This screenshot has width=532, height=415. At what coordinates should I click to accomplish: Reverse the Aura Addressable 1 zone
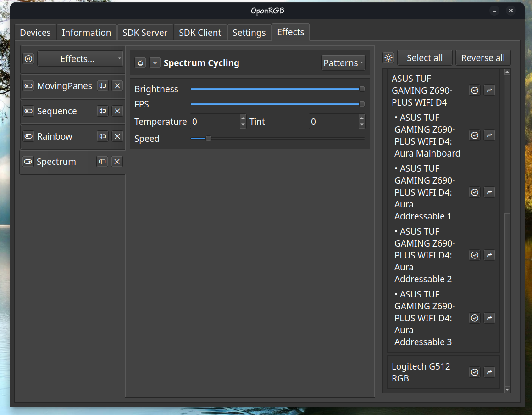tap(489, 192)
